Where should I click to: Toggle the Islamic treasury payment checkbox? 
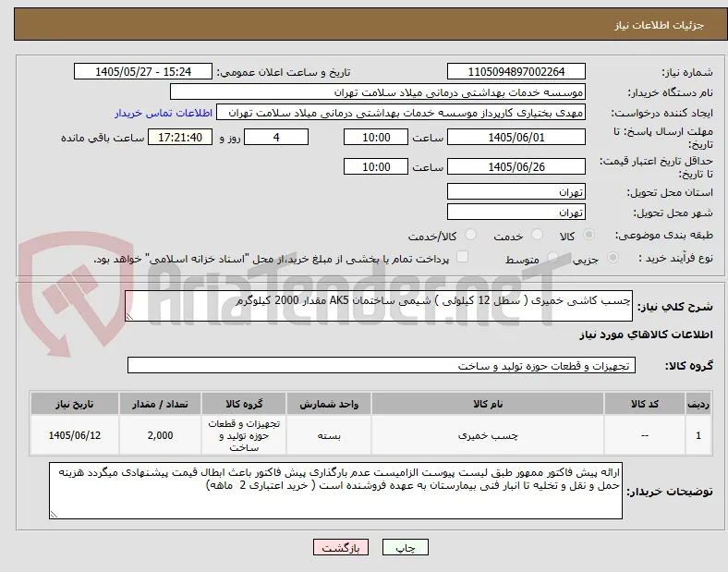coord(463,257)
